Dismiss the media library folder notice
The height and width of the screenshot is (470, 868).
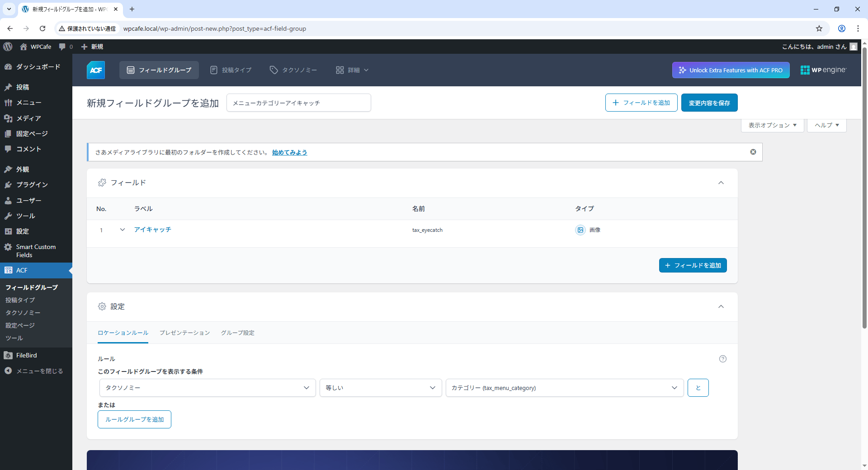pyautogui.click(x=753, y=152)
